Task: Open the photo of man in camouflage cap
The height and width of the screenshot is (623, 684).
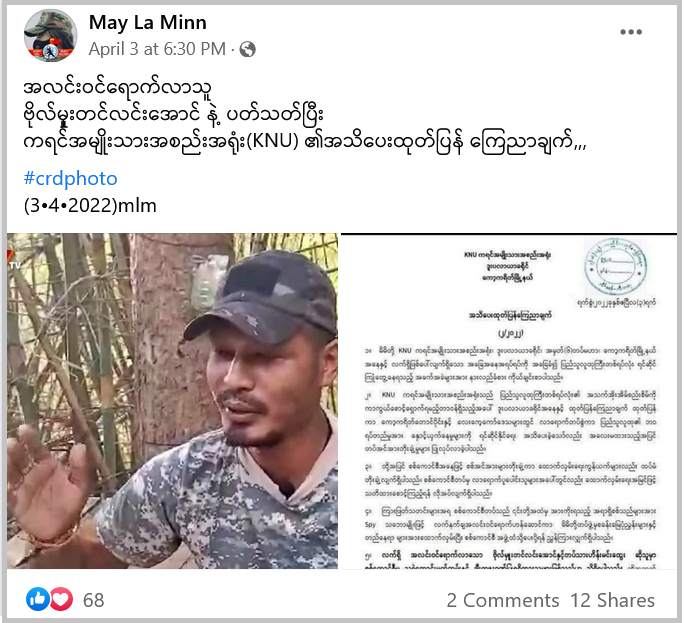Action: (172, 401)
